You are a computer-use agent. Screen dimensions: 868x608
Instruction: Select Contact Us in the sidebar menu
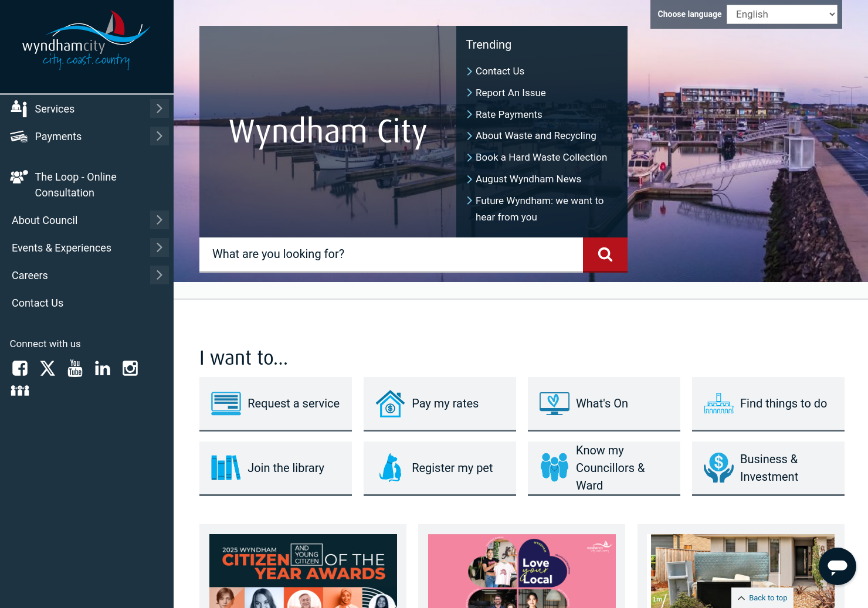[38, 303]
